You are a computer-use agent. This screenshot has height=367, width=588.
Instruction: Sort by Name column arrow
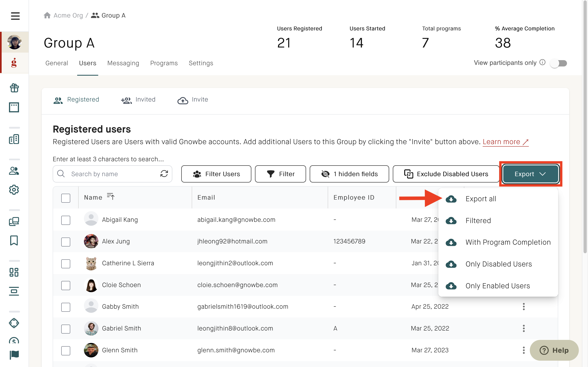pos(111,196)
